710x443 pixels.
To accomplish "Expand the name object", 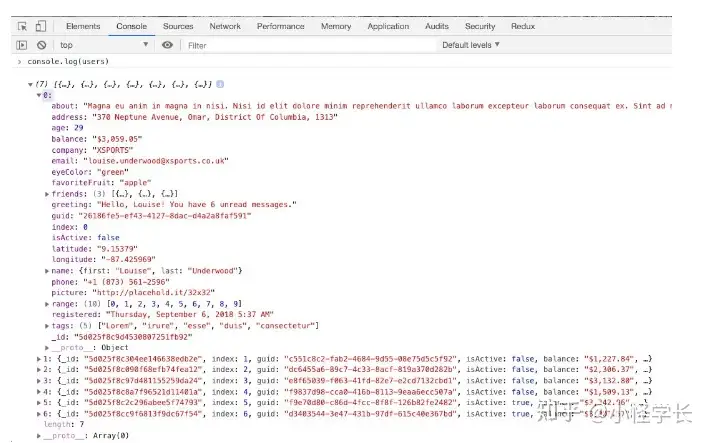I will coord(47,271).
